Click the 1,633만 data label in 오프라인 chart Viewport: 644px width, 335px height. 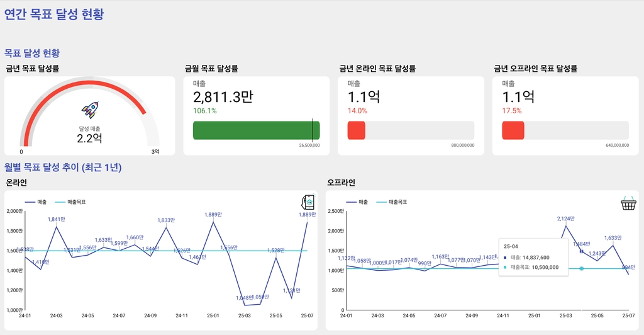click(613, 238)
